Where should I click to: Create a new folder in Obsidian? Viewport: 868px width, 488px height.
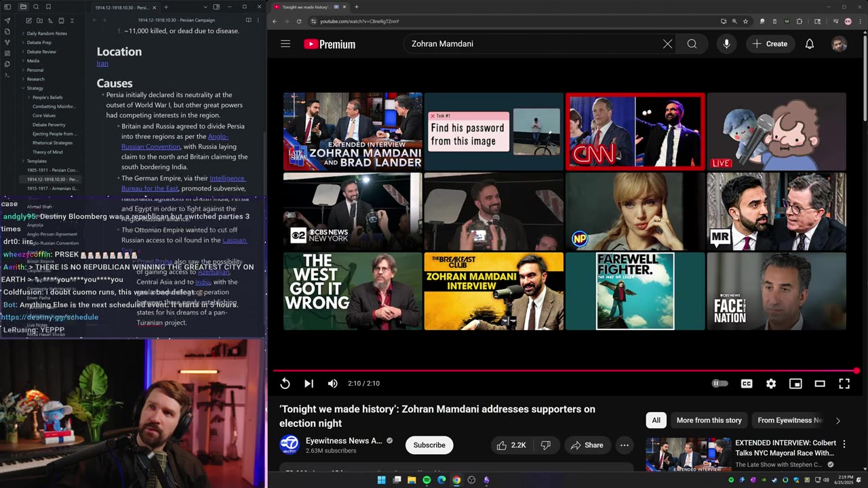39,20
